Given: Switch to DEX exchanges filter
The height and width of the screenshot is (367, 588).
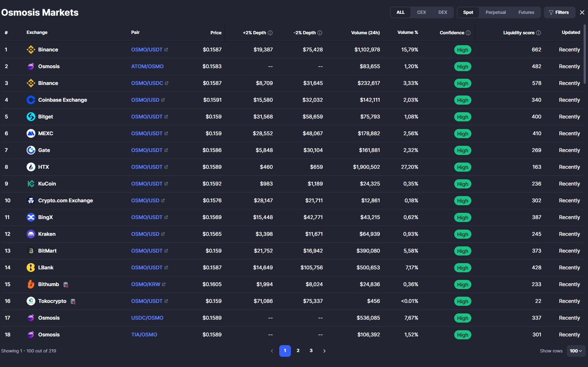Looking at the screenshot, I should 443,12.
